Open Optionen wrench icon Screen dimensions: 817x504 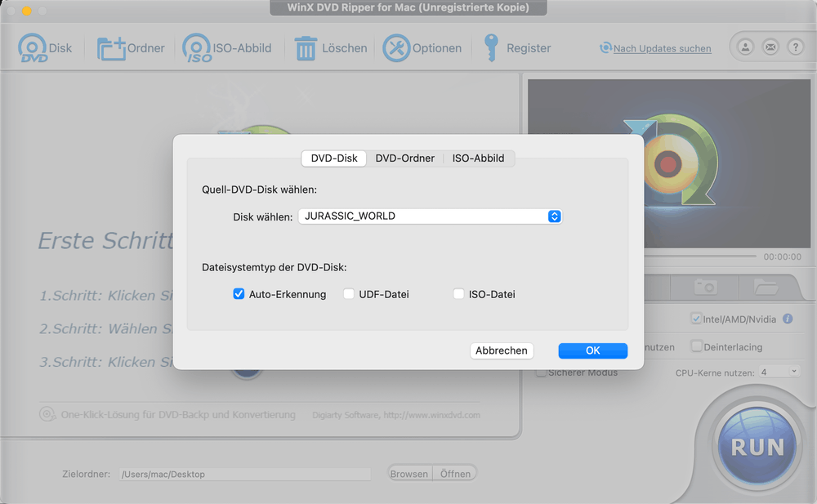[396, 48]
